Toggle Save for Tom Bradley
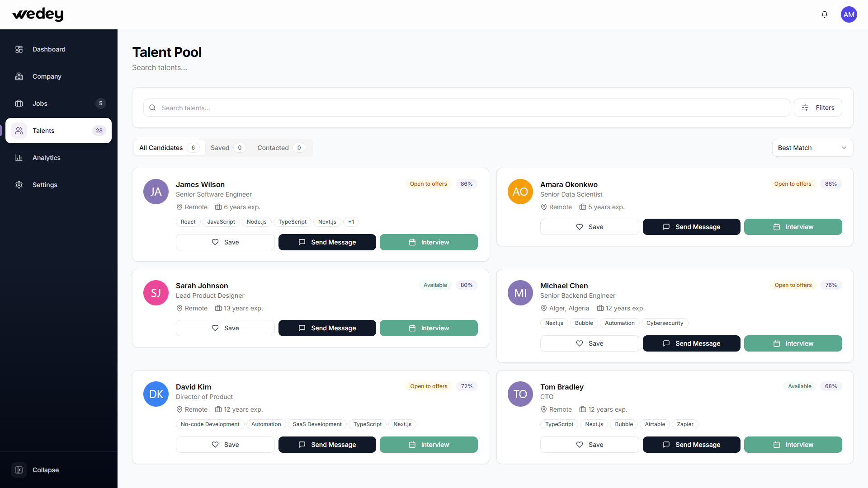The image size is (868, 488). click(x=590, y=445)
